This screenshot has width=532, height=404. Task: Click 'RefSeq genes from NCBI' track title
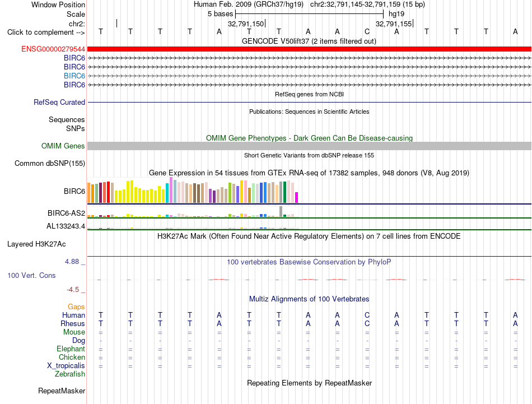(309, 94)
